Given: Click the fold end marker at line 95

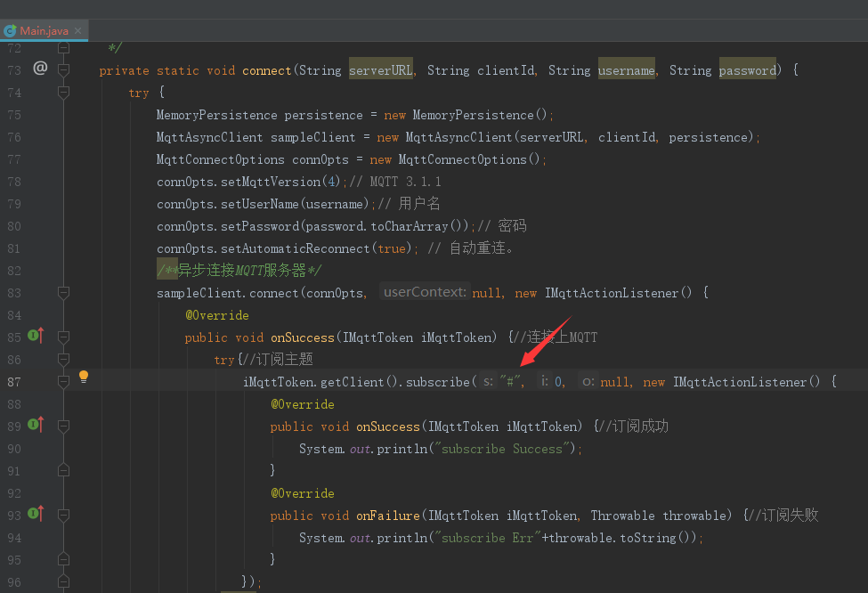Looking at the screenshot, I should pos(64,559).
